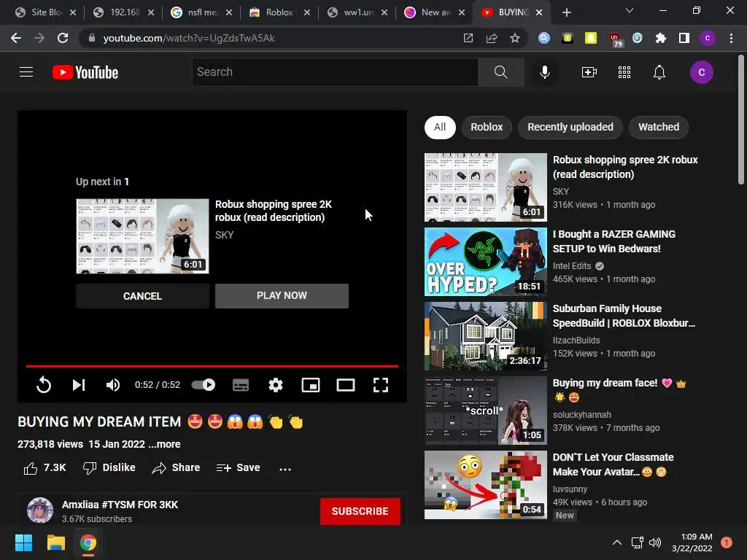
Task: Switch to the Roblox browser tab
Action: (x=279, y=12)
